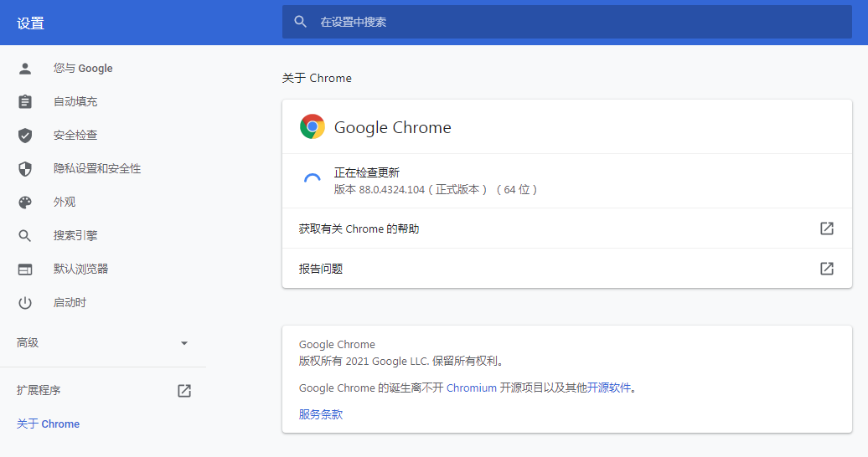Click the browser window icon for 默认浏览器
Screen dimensions: 868x457
pyautogui.click(x=25, y=270)
